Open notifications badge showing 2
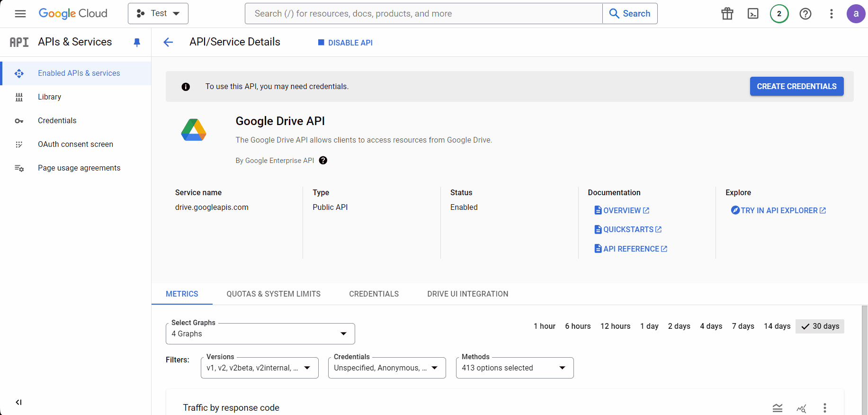Image resolution: width=868 pixels, height=415 pixels. point(779,14)
